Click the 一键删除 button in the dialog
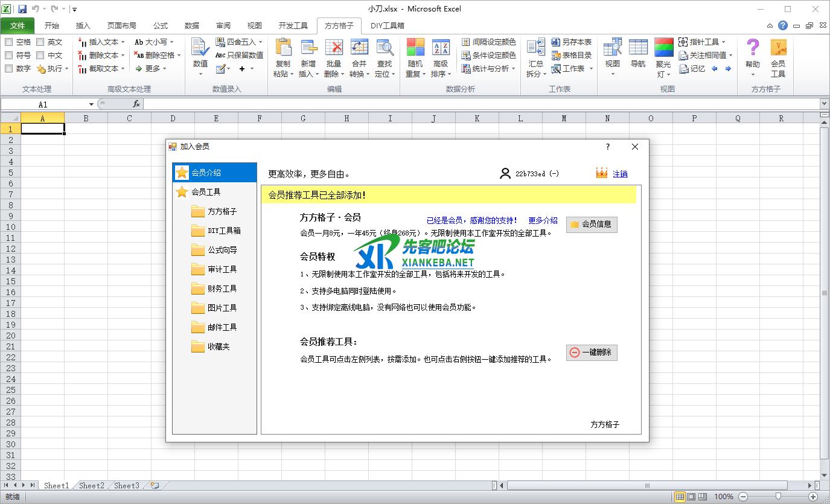Viewport: 830px width, 504px height. coord(591,352)
